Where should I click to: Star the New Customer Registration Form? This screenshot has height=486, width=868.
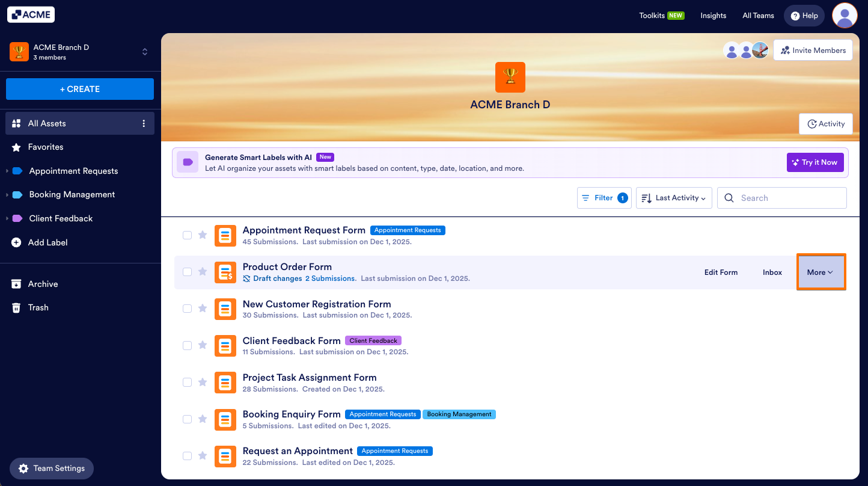click(203, 309)
